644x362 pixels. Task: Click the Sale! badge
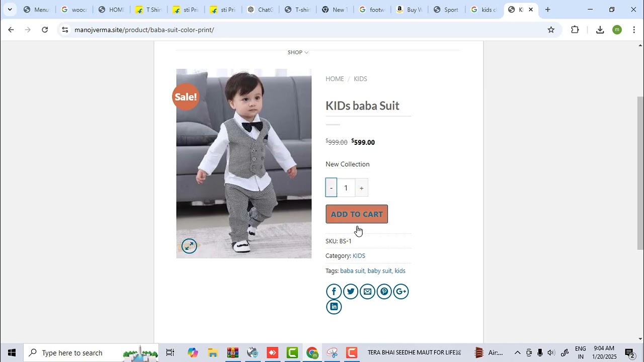pyautogui.click(x=186, y=97)
